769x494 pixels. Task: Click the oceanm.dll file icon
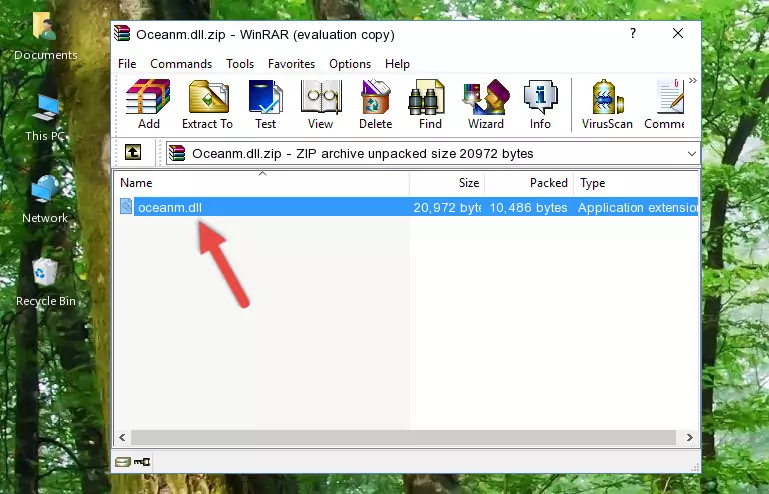[x=126, y=207]
